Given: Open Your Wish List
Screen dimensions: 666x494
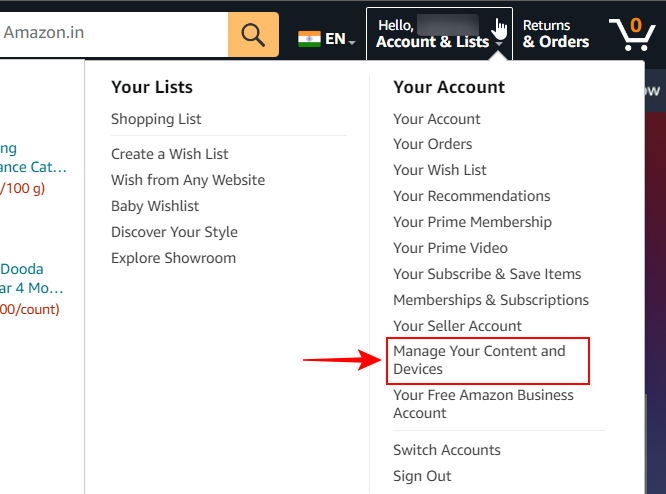Looking at the screenshot, I should pos(440,170).
